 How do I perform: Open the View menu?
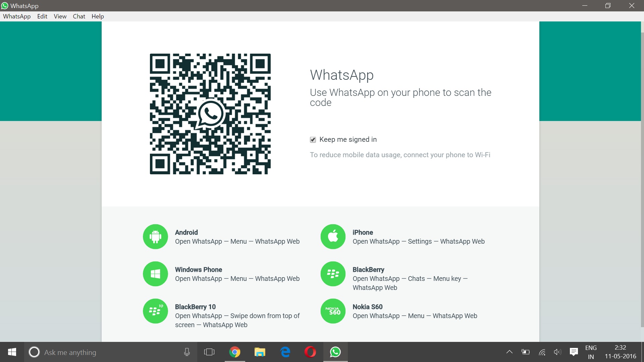click(60, 16)
